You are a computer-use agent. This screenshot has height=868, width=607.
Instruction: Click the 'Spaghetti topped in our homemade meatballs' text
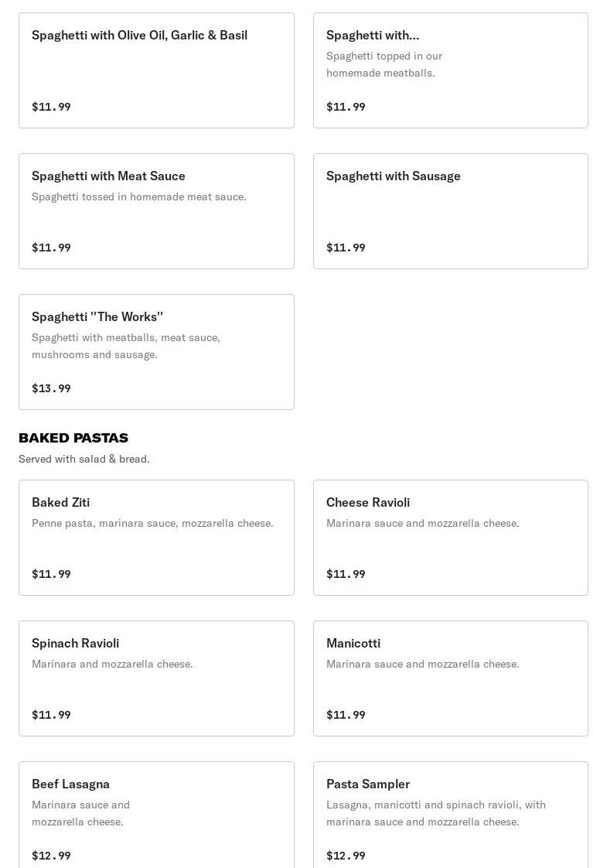[x=384, y=64]
